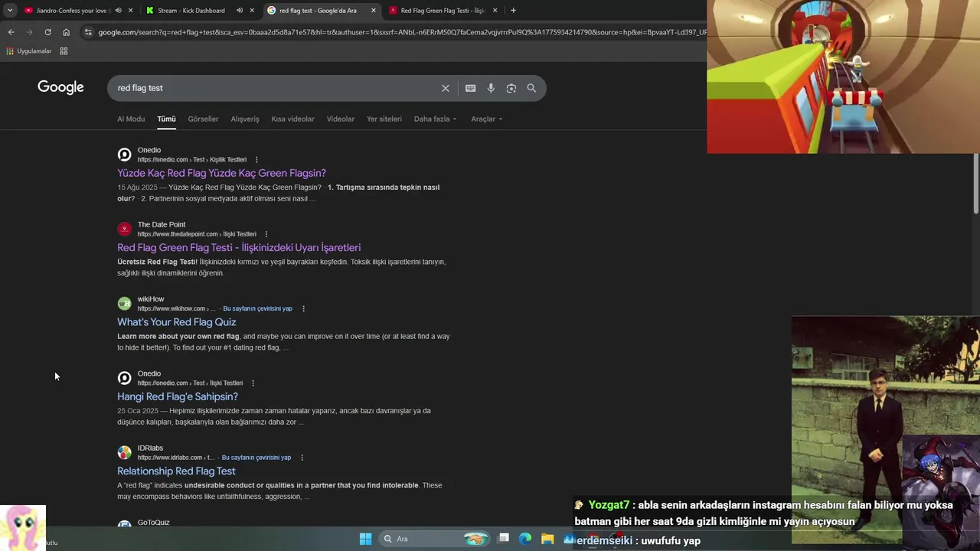Viewport: 980px width, 551px height.
Task: Open options menu for The Date Point result
Action: 266,234
